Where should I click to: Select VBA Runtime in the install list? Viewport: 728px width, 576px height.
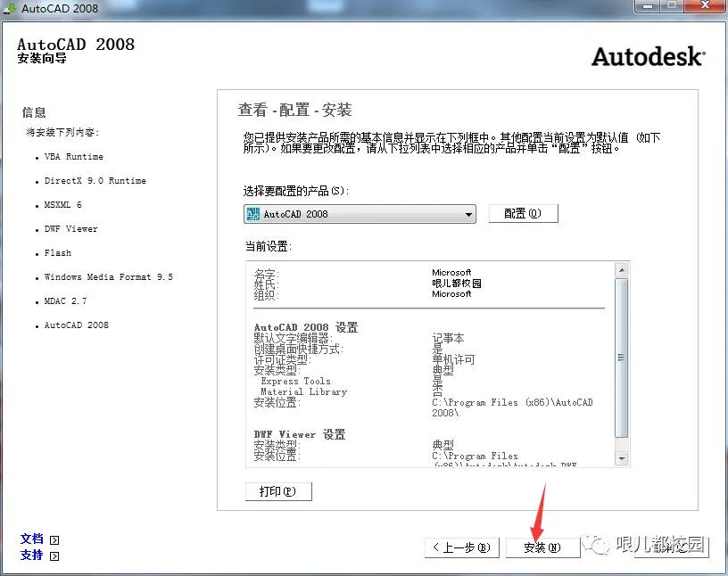pyautogui.click(x=74, y=156)
